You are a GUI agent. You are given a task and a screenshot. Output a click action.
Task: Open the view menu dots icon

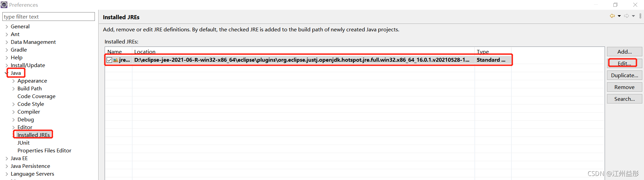(x=640, y=16)
